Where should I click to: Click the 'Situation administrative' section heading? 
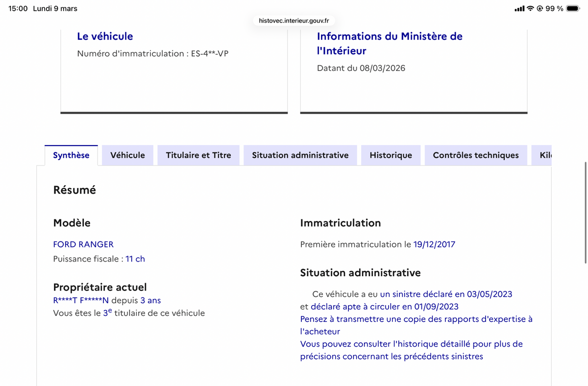click(x=361, y=273)
